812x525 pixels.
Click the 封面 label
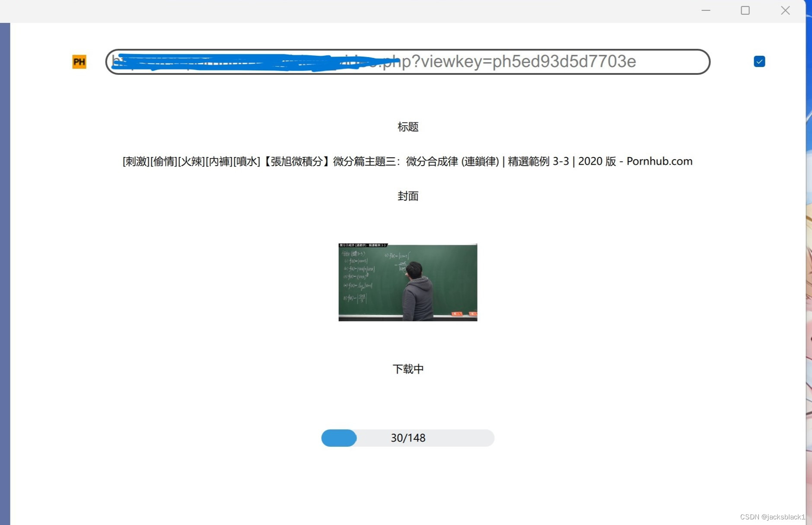click(408, 196)
